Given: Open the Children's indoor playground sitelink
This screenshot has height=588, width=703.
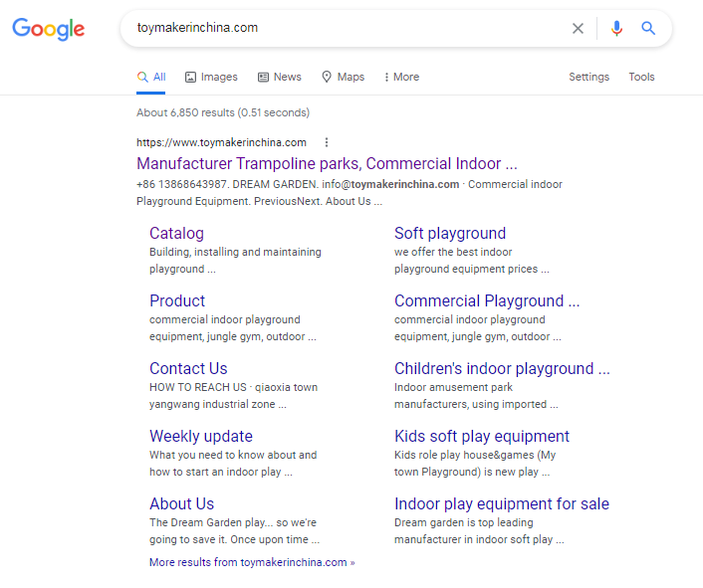Looking at the screenshot, I should click(x=502, y=368).
